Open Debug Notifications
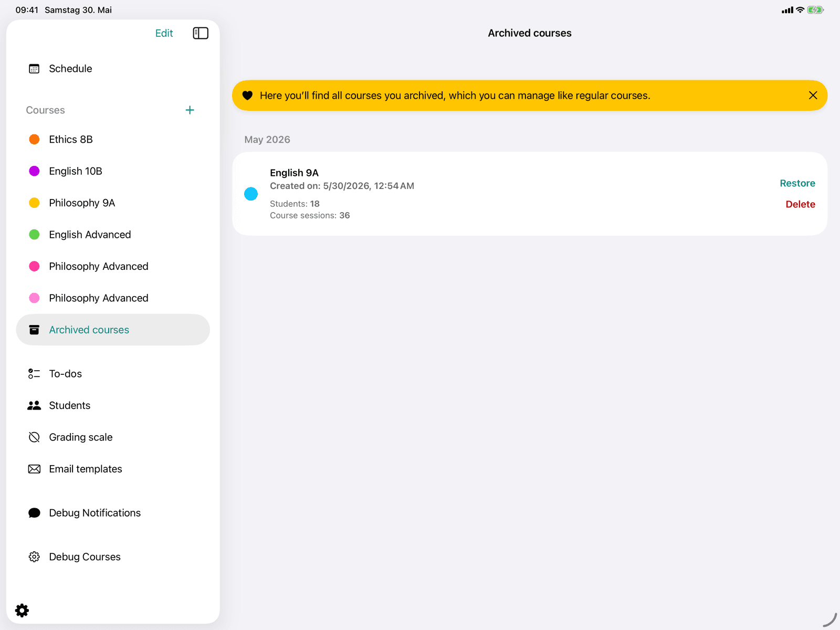The width and height of the screenshot is (840, 630). [113, 513]
